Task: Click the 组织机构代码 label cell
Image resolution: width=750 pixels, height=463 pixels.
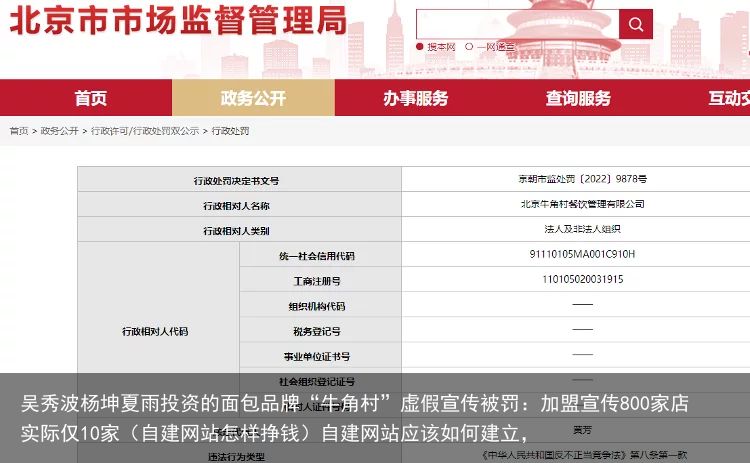Action: coord(320,305)
